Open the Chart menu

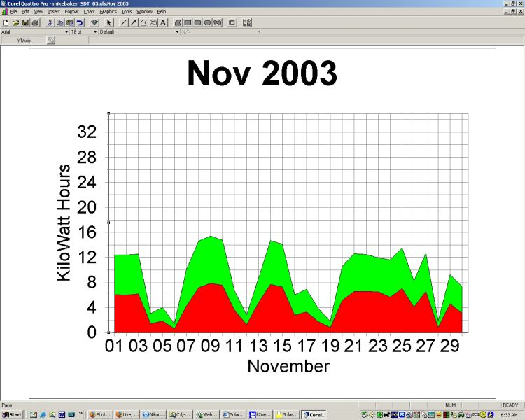(x=89, y=12)
